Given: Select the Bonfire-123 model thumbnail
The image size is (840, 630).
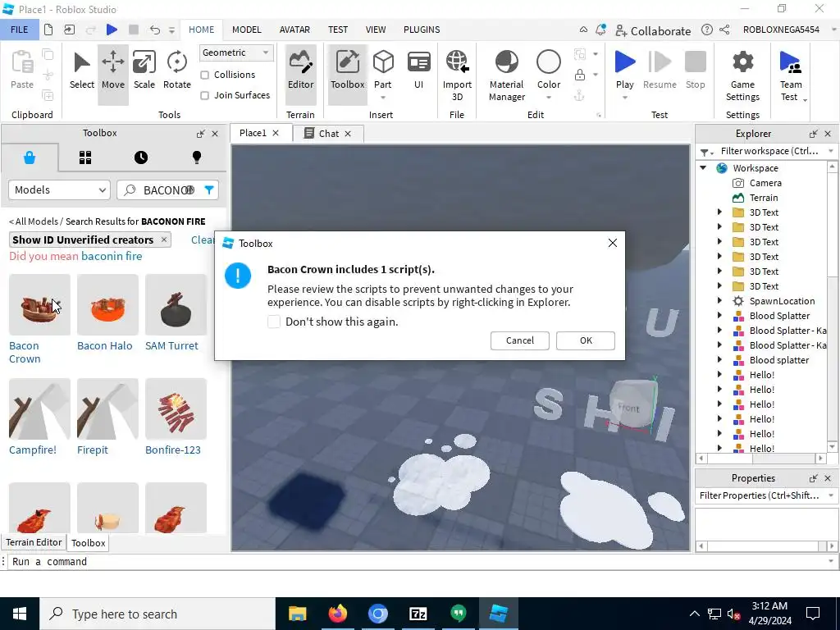Looking at the screenshot, I should (176, 409).
